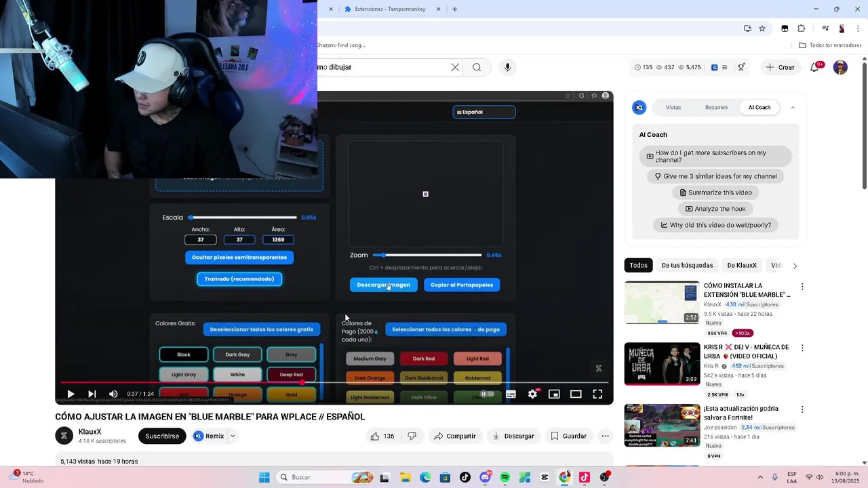Toggle autoplay switch in player
The width and height of the screenshot is (868, 488).
pos(487,394)
